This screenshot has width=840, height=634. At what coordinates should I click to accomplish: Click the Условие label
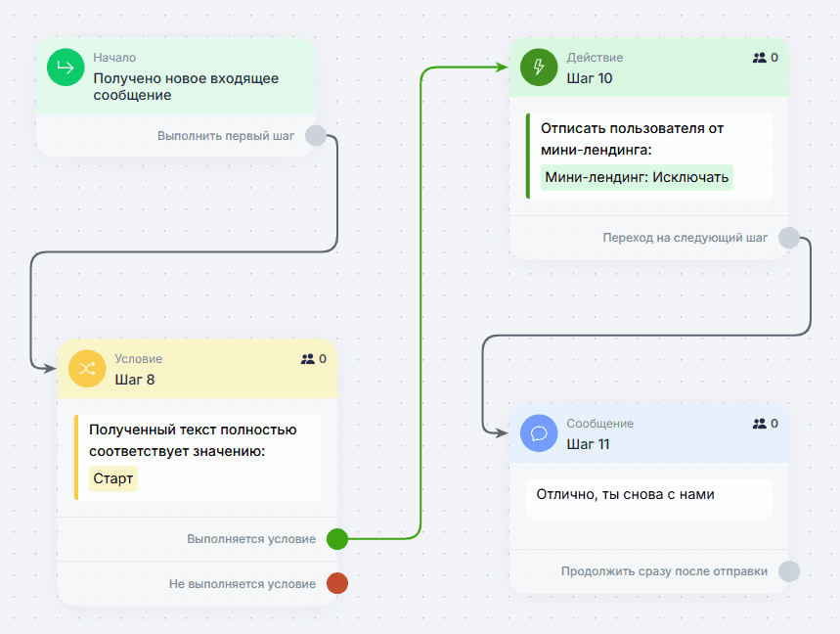coord(138,359)
